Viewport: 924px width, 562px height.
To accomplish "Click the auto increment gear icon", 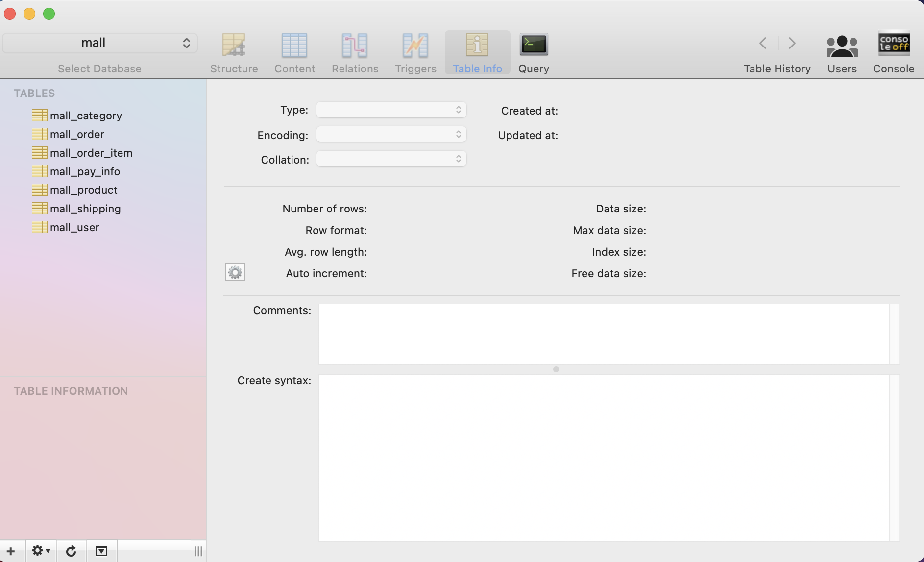I will (x=235, y=272).
